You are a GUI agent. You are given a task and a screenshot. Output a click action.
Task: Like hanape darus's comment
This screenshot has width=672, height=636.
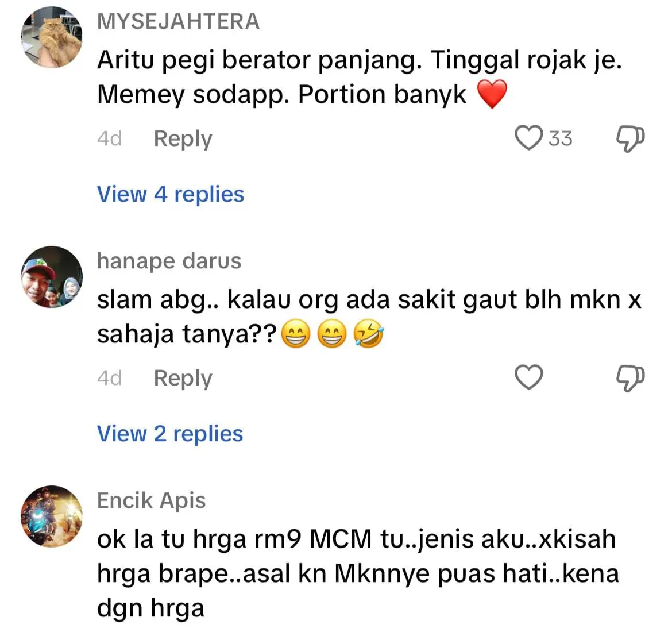pyautogui.click(x=528, y=377)
